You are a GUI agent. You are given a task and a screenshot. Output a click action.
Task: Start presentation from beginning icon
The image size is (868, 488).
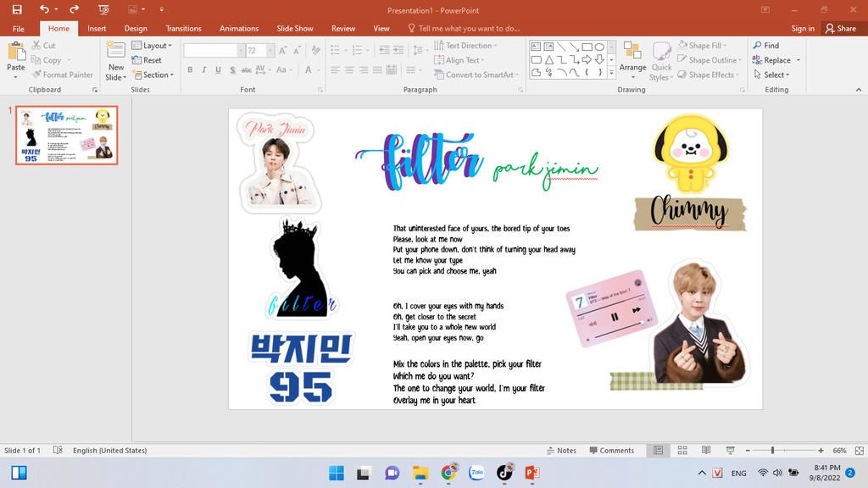coord(103,9)
